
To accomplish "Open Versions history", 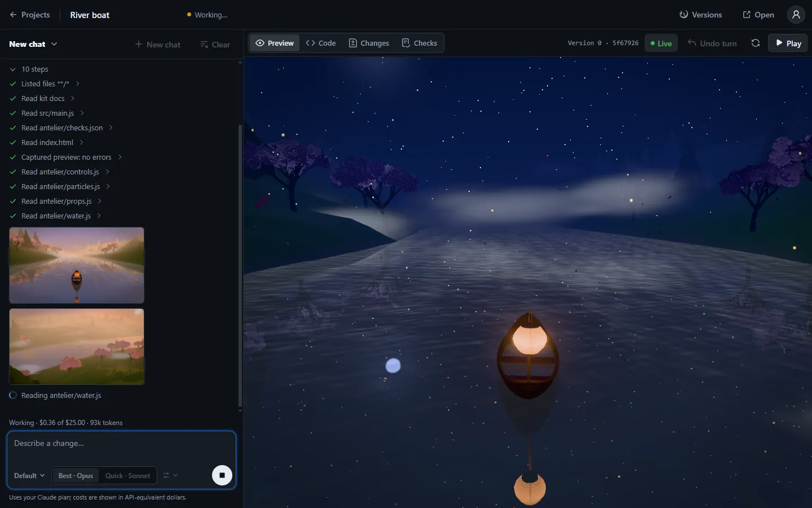I will pos(701,15).
